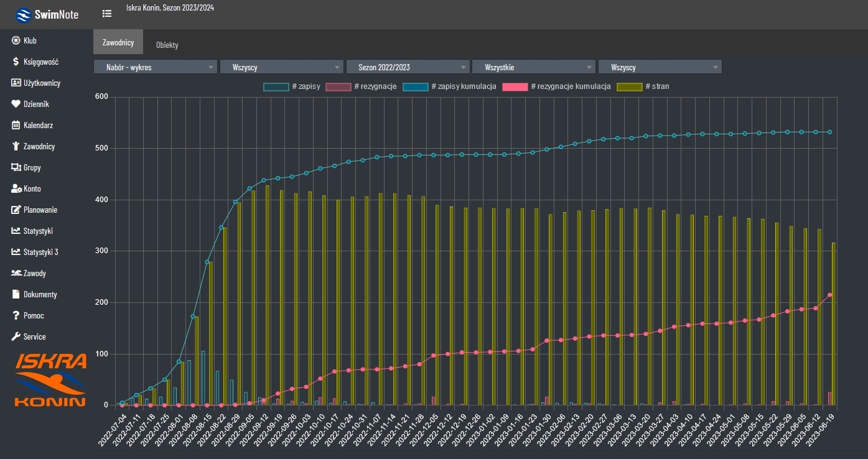Open Statystyki 3 in the sidebar
Image resolution: width=868 pixels, height=459 pixels.
point(40,252)
